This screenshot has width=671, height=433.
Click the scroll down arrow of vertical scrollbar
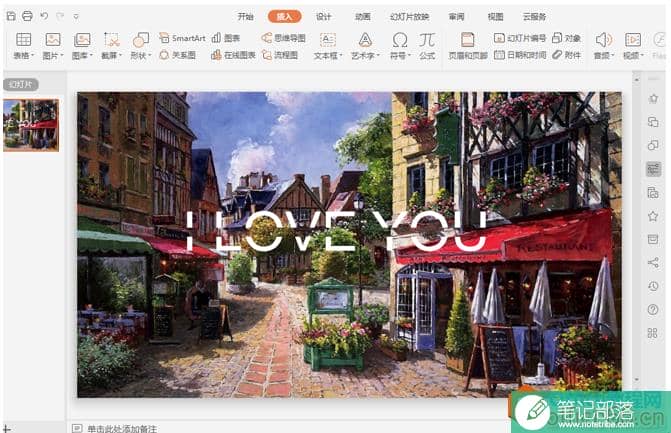pos(636,379)
